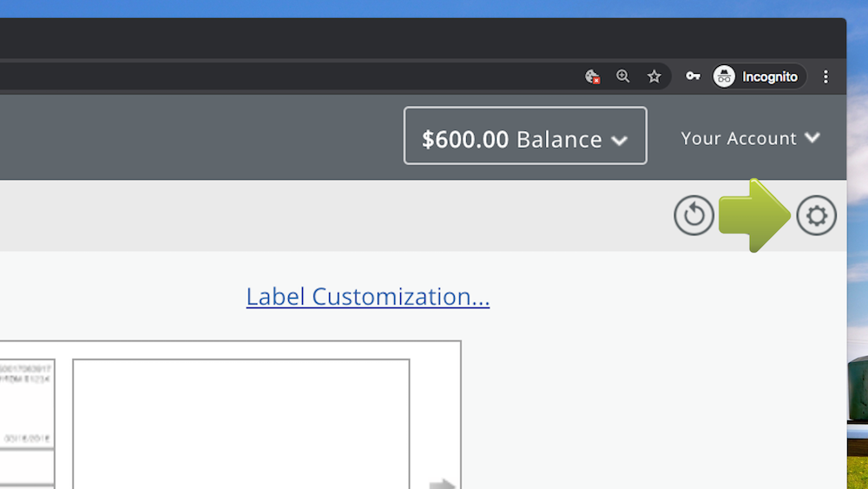Click the blocked third-party cookies icon
Screen dimensions: 868x489
[593, 76]
